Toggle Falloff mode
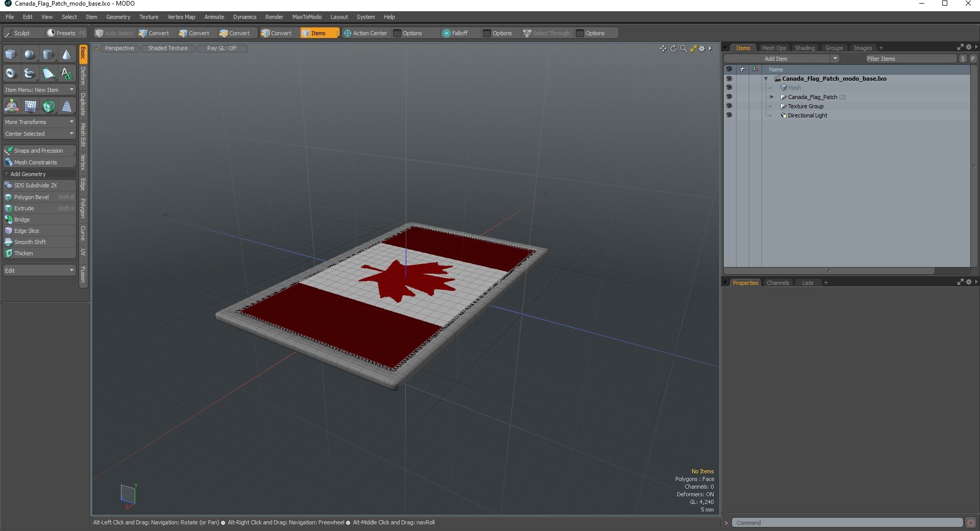Viewport: 980px width, 531px height. tap(455, 33)
